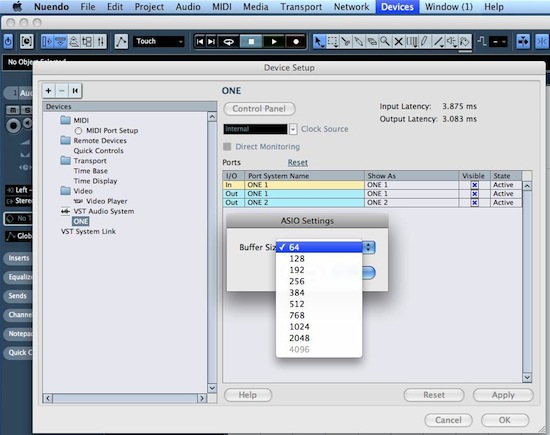Choose buffer size 2048
The width and height of the screenshot is (550, 435).
319,338
